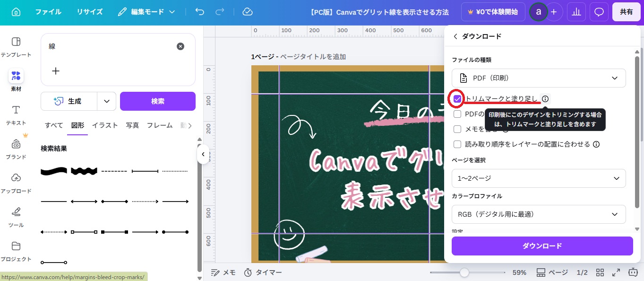Show more category tabs with right chevron
Image resolution: width=644 pixels, height=281 pixels.
[189, 126]
